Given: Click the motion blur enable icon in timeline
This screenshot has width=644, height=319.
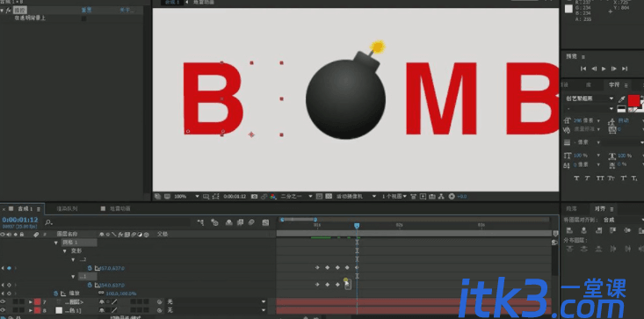Looking at the screenshot, I should click(251, 222).
